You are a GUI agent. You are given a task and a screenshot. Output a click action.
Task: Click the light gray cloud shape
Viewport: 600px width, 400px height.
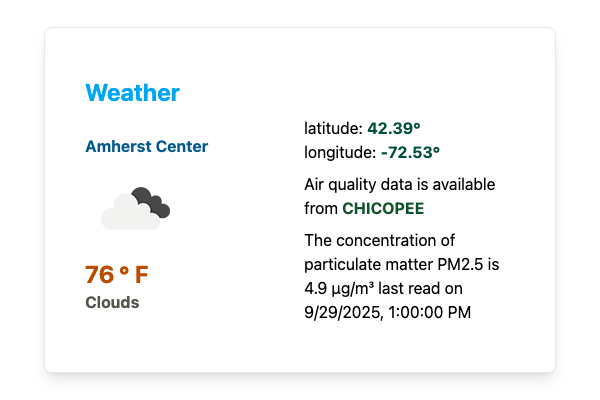[x=126, y=215]
